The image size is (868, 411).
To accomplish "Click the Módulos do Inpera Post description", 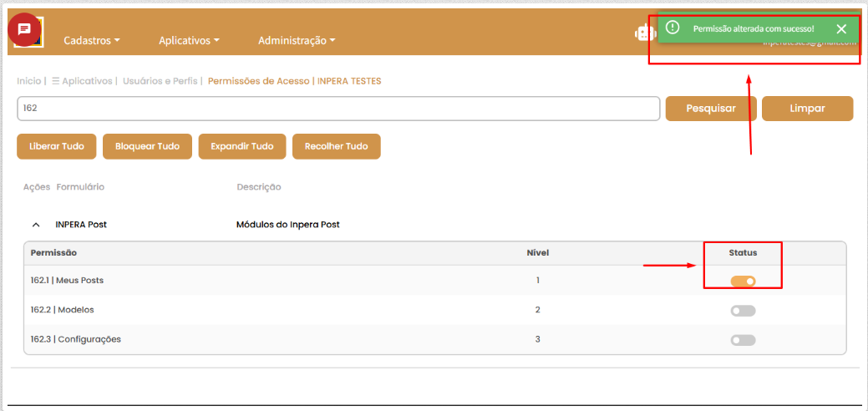I will click(288, 225).
